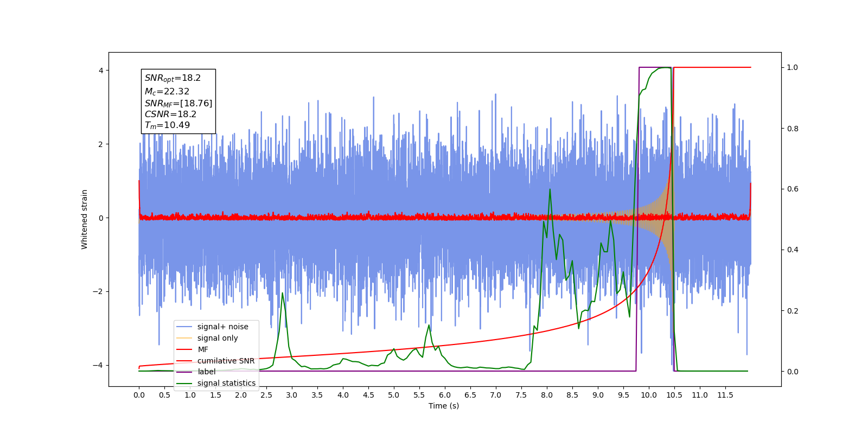
Task: Click the 11.5 tick on time axis
Action: [725, 395]
